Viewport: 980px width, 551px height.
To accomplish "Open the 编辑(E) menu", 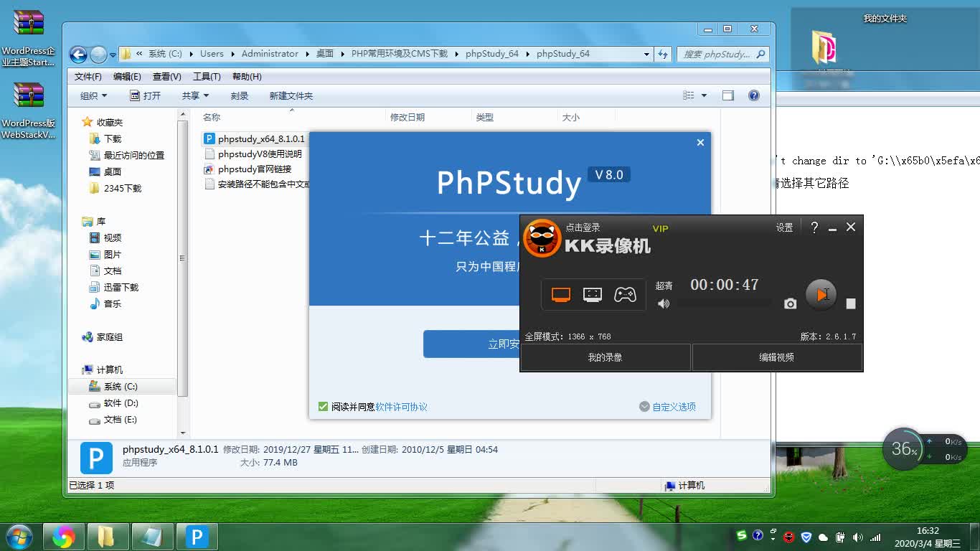I will (127, 77).
